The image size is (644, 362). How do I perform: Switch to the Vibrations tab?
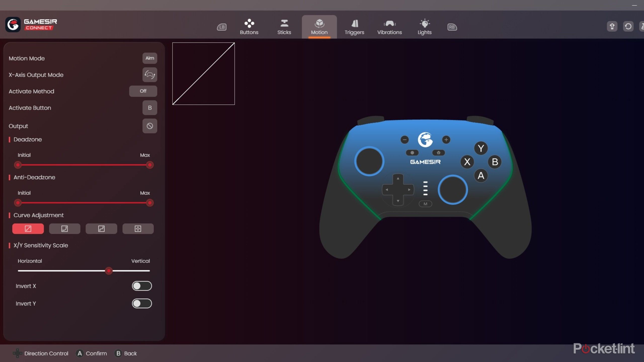pyautogui.click(x=389, y=27)
